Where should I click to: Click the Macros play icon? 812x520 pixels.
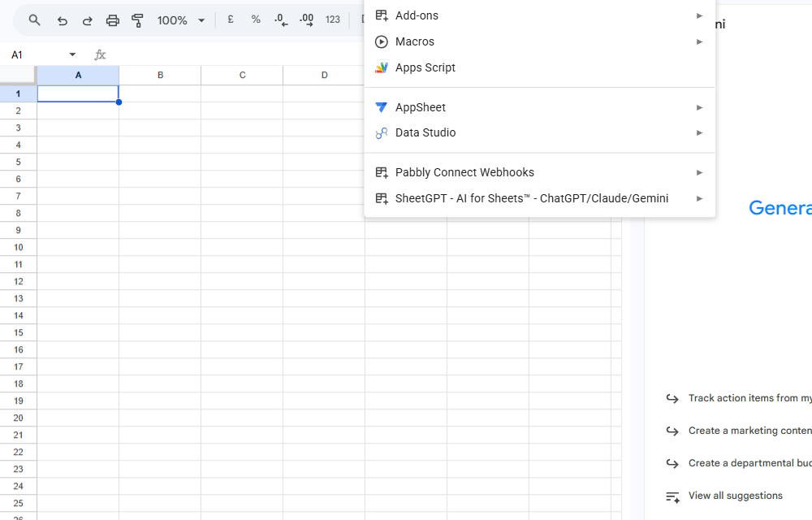381,41
